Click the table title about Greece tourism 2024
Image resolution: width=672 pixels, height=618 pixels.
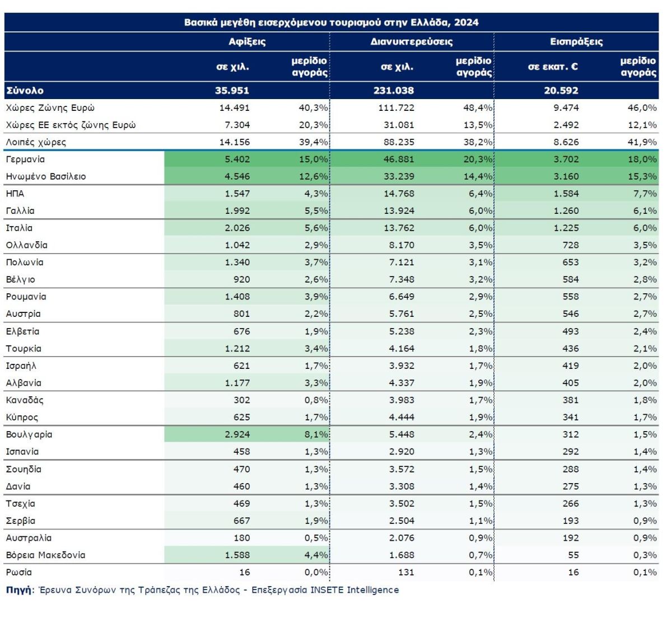(x=332, y=22)
